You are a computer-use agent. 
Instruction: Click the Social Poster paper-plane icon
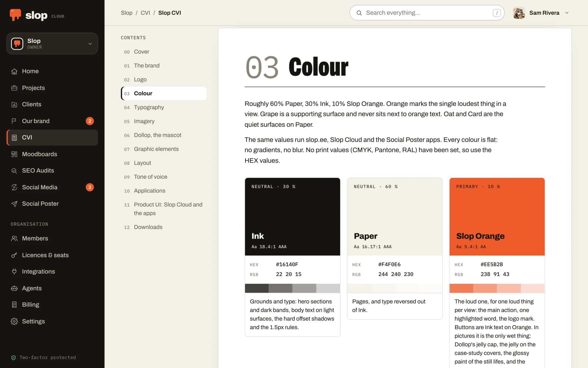pos(14,204)
